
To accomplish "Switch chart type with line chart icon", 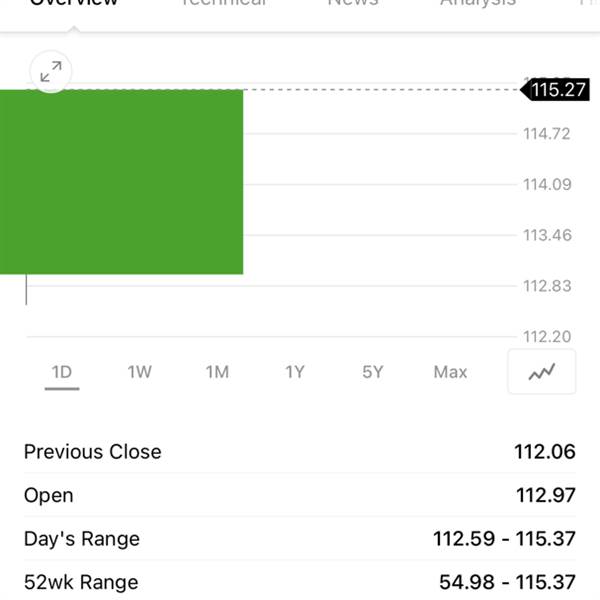I will [541, 372].
